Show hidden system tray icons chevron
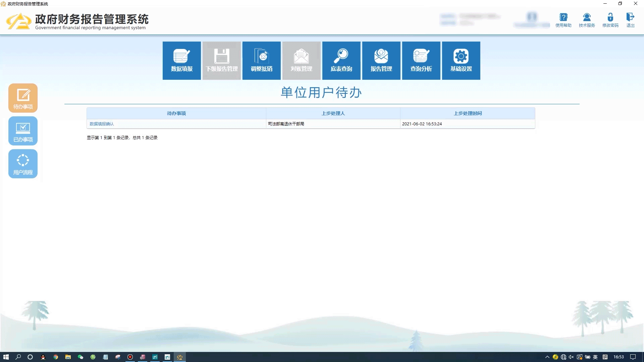 tap(547, 357)
